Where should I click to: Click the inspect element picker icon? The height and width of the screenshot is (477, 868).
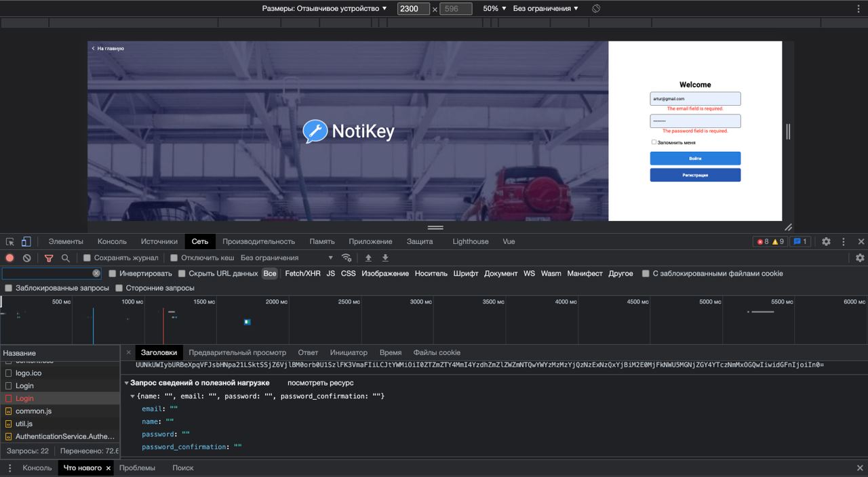[x=10, y=241]
